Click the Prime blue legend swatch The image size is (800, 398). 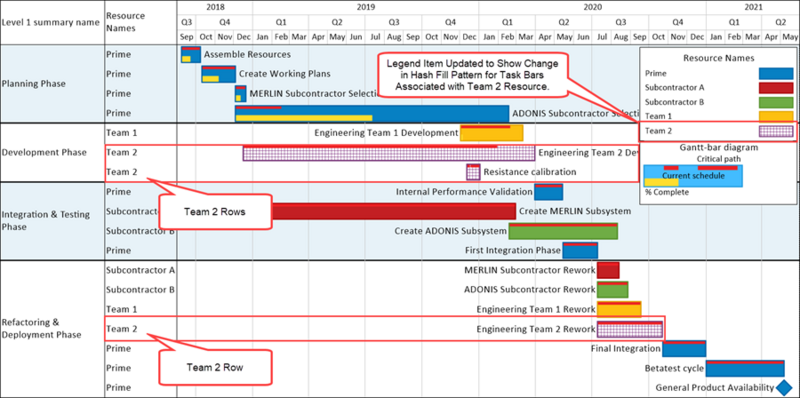coord(776,73)
